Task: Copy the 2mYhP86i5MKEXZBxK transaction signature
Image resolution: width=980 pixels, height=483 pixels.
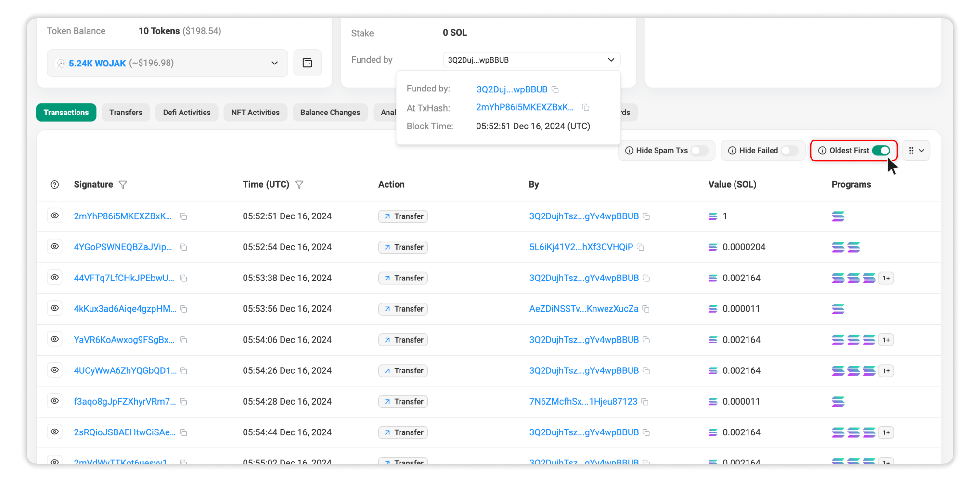Action: 183,216
